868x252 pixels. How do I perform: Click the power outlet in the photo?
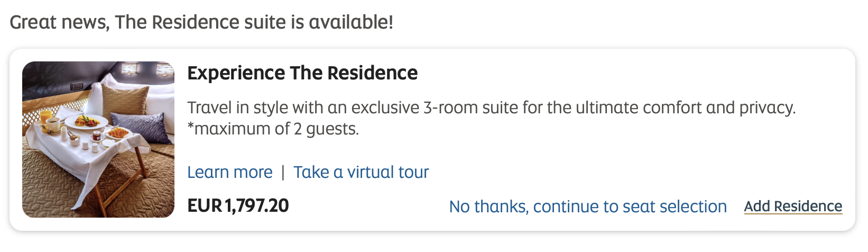[x=77, y=86]
